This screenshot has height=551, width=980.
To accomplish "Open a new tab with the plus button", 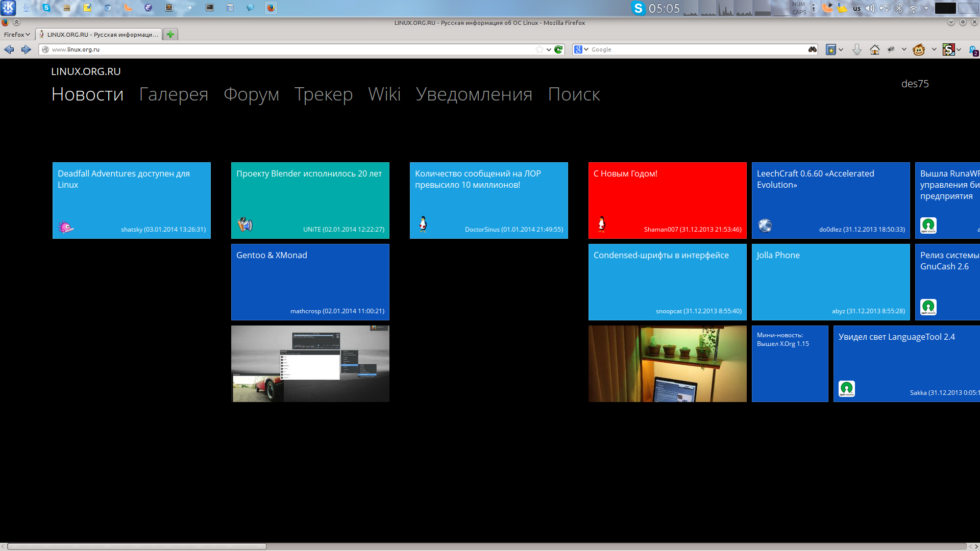I will (x=170, y=34).
